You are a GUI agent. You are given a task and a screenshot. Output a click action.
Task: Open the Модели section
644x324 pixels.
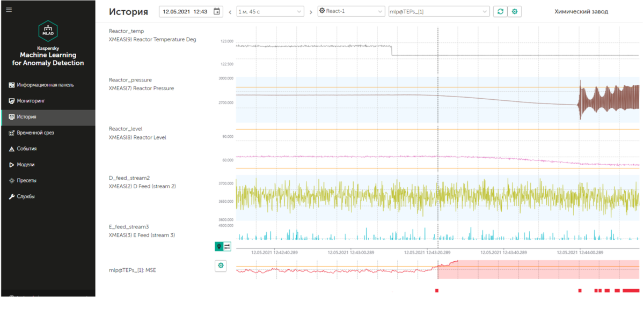(x=25, y=165)
